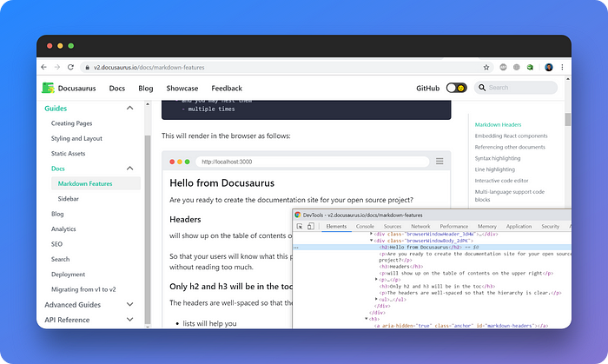The image size is (608, 364).
Task: Bookmark page with the star icon
Action: [486, 68]
